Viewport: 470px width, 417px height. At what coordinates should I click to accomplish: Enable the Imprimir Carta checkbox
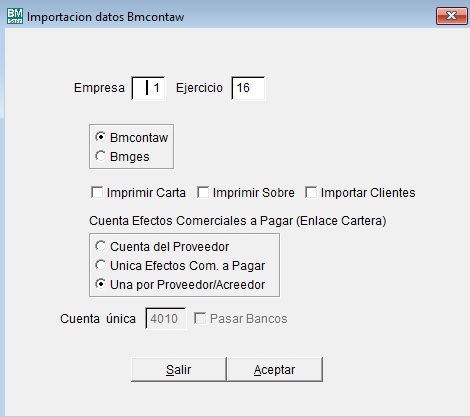click(97, 192)
